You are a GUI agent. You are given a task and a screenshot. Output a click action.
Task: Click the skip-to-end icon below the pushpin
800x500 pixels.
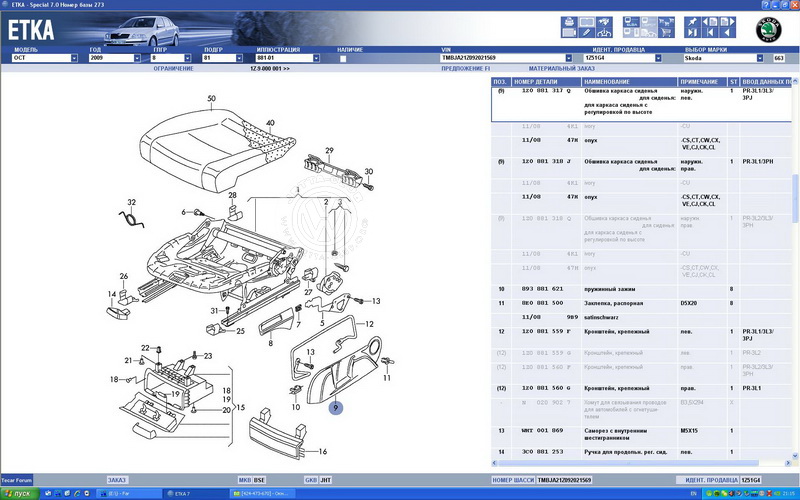tap(692, 33)
